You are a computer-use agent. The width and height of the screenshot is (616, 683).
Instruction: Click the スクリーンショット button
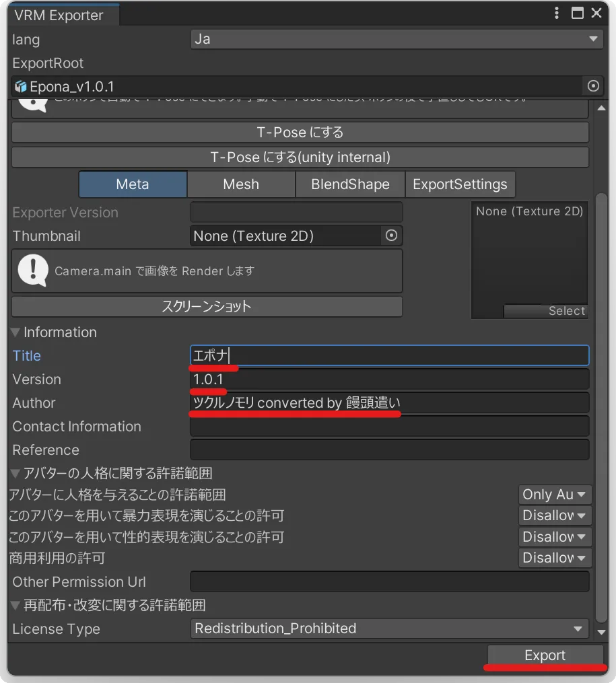(207, 306)
